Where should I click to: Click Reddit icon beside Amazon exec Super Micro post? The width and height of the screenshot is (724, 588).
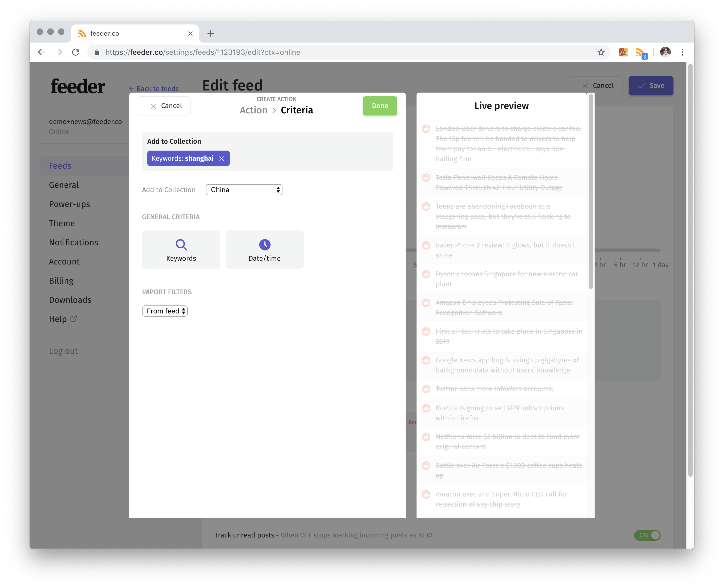pos(426,495)
